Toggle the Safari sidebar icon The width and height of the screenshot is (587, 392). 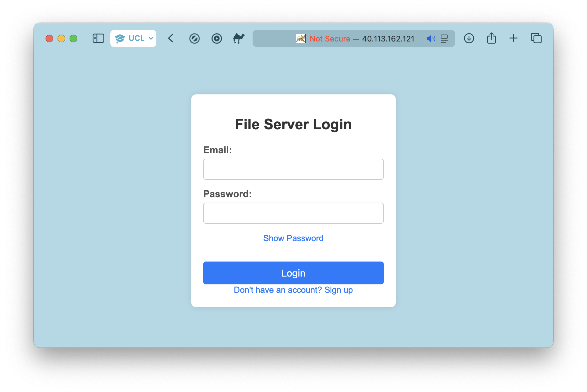98,38
